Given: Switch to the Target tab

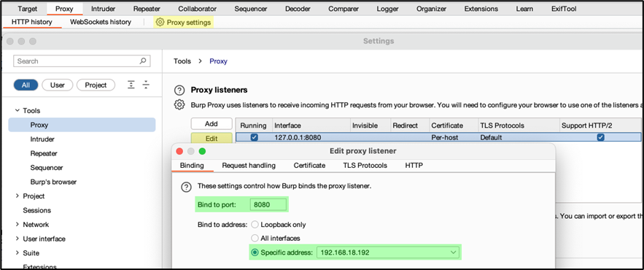Looking at the screenshot, I should (28, 9).
